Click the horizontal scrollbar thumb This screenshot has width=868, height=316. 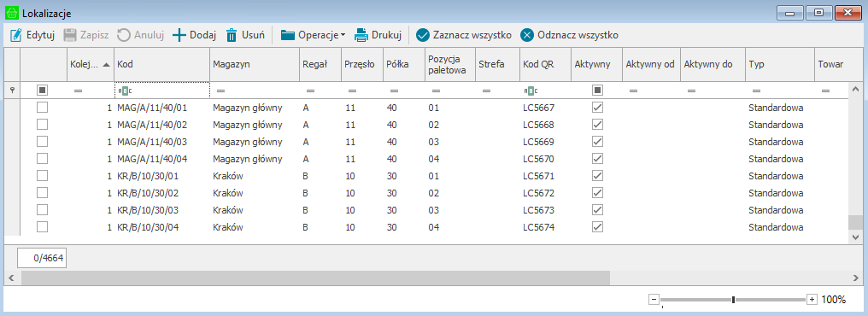(x=315, y=277)
